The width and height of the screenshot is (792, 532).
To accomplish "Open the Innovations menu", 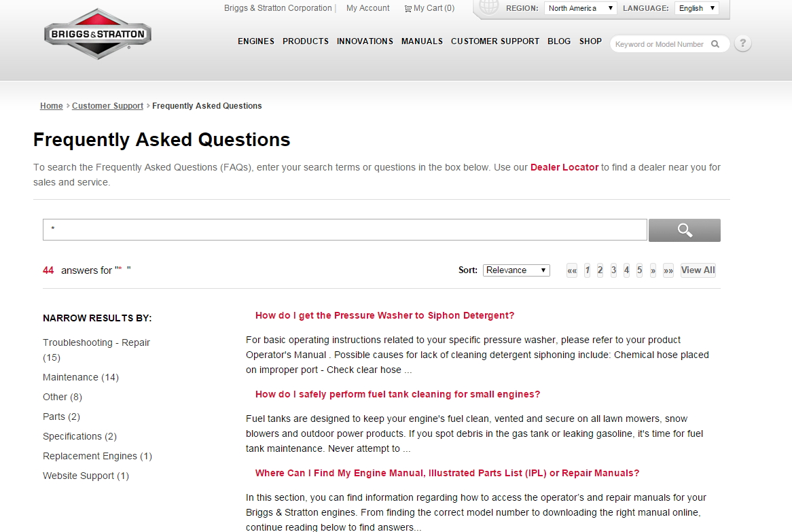I will pyautogui.click(x=365, y=41).
